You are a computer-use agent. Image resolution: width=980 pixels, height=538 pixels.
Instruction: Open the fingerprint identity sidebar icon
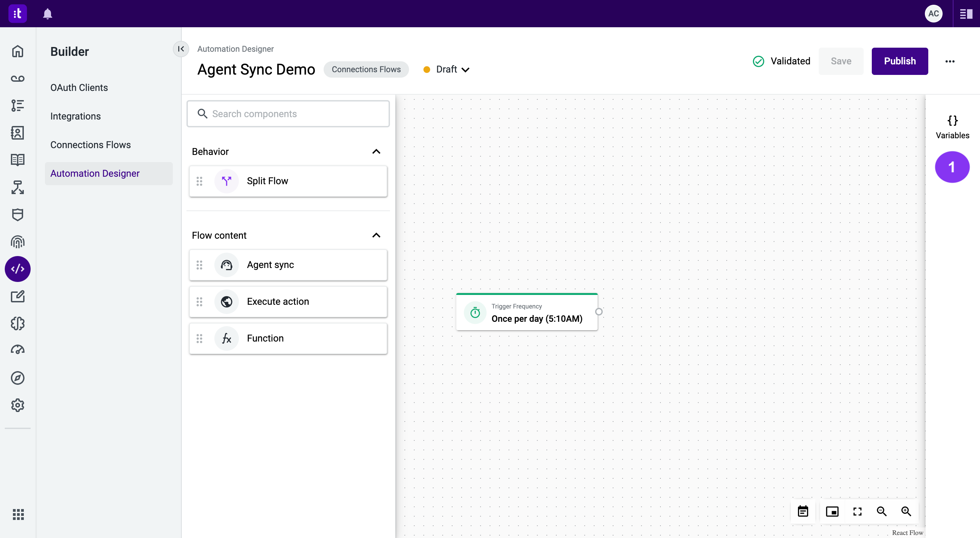17,242
